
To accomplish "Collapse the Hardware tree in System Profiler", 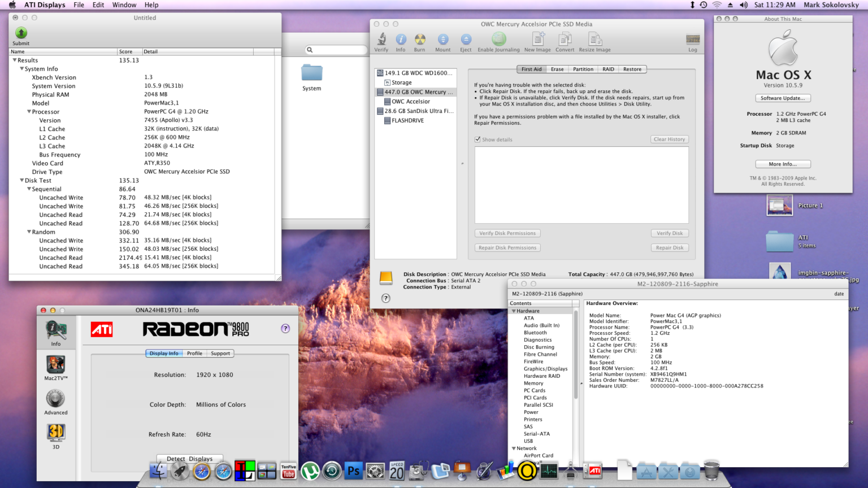I will pyautogui.click(x=514, y=311).
